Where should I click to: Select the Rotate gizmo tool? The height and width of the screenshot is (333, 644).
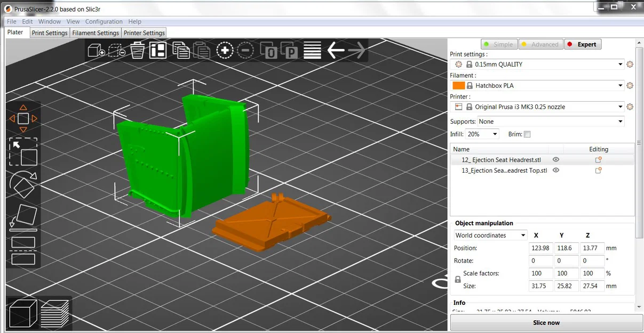(23, 185)
